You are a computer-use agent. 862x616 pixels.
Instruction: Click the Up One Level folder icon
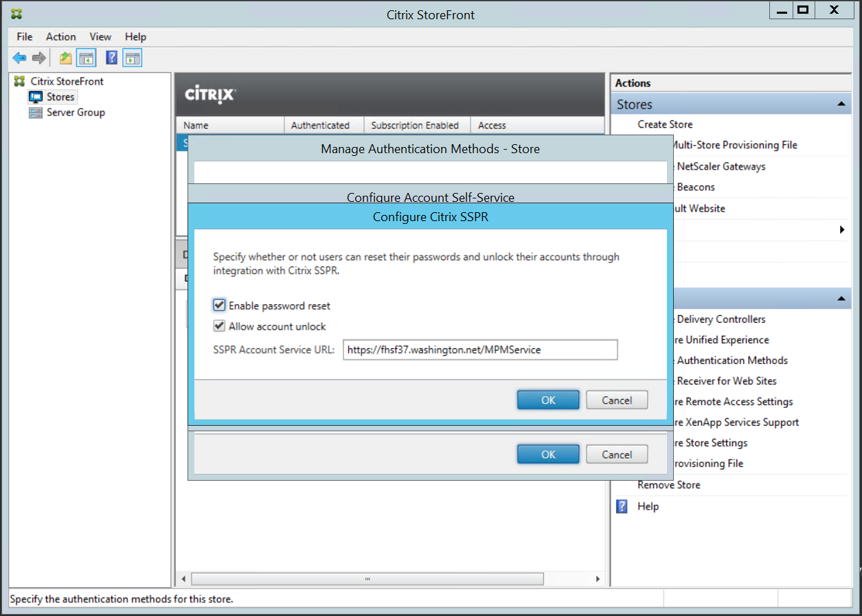65,58
